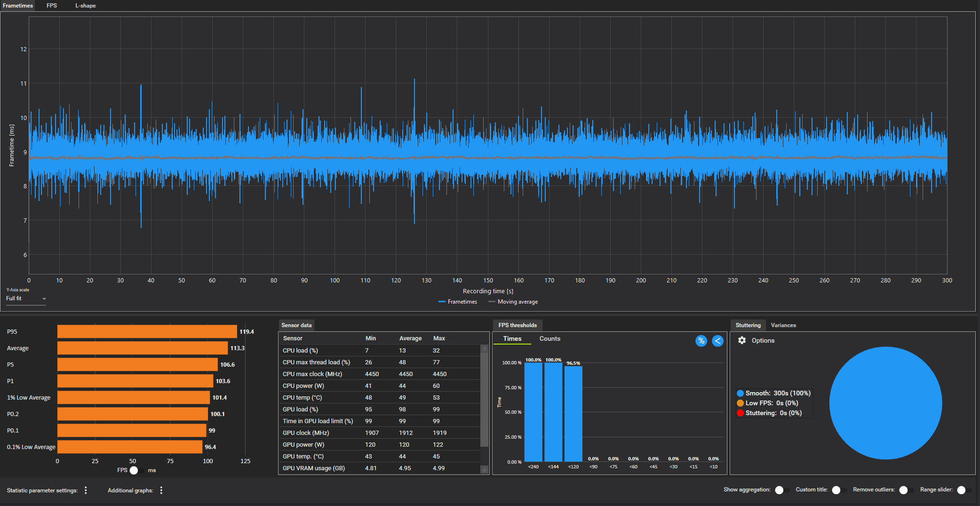
Task: Enable Custom title switch
Action: tap(839, 490)
